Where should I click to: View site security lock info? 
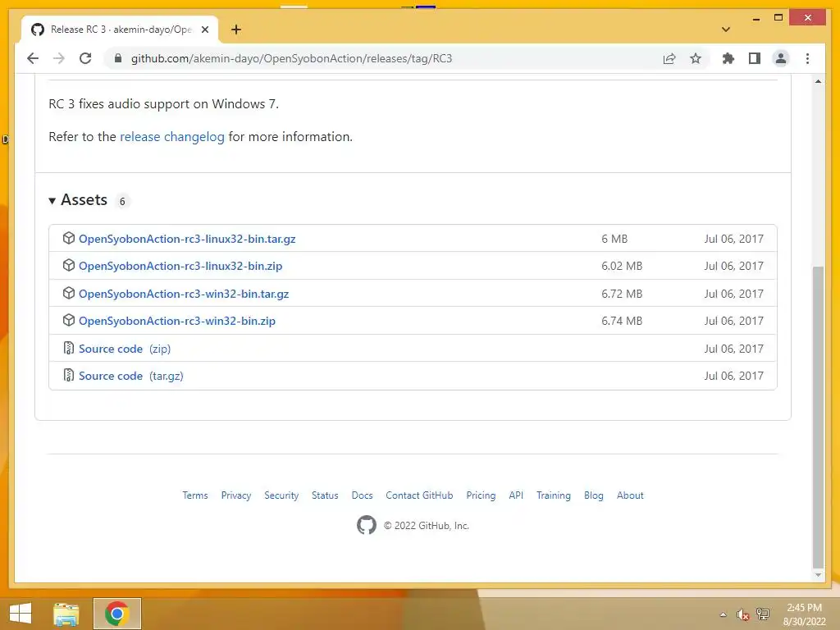(118, 58)
